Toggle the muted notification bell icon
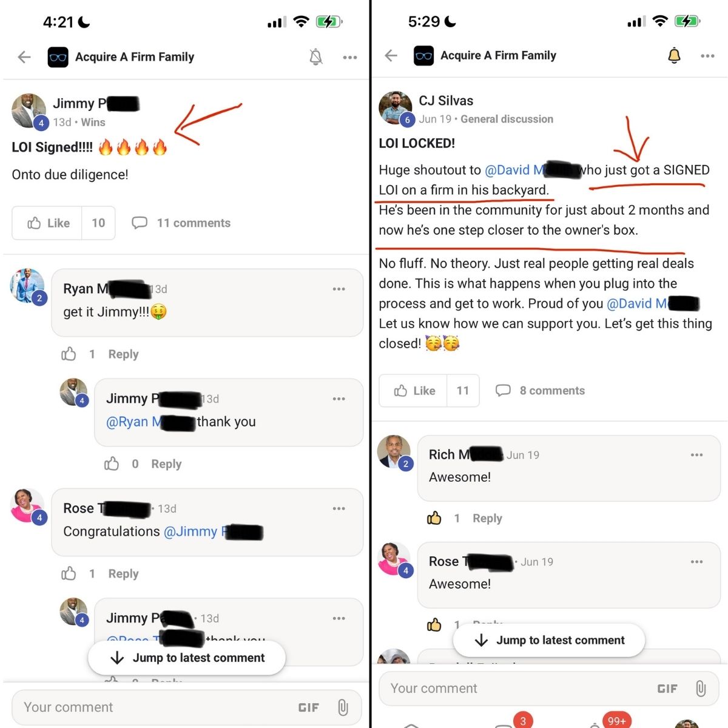Screen dimensions: 728x728 (x=315, y=57)
